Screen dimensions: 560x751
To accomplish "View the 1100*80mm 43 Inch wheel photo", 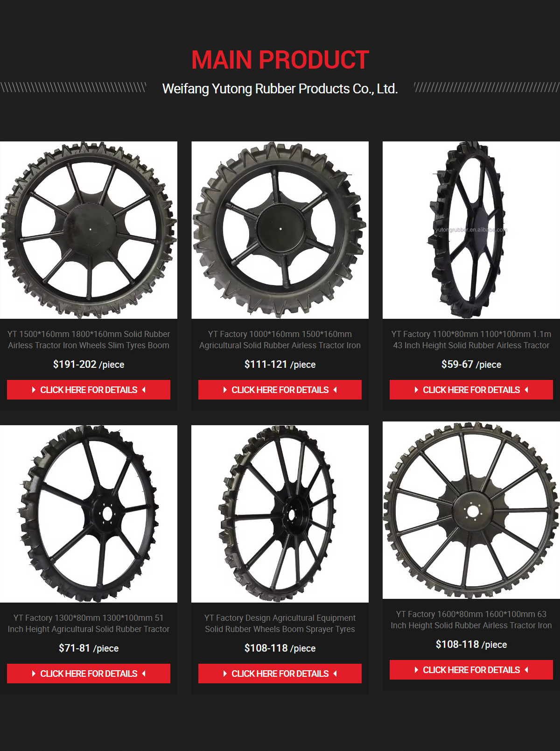I will (x=471, y=230).
